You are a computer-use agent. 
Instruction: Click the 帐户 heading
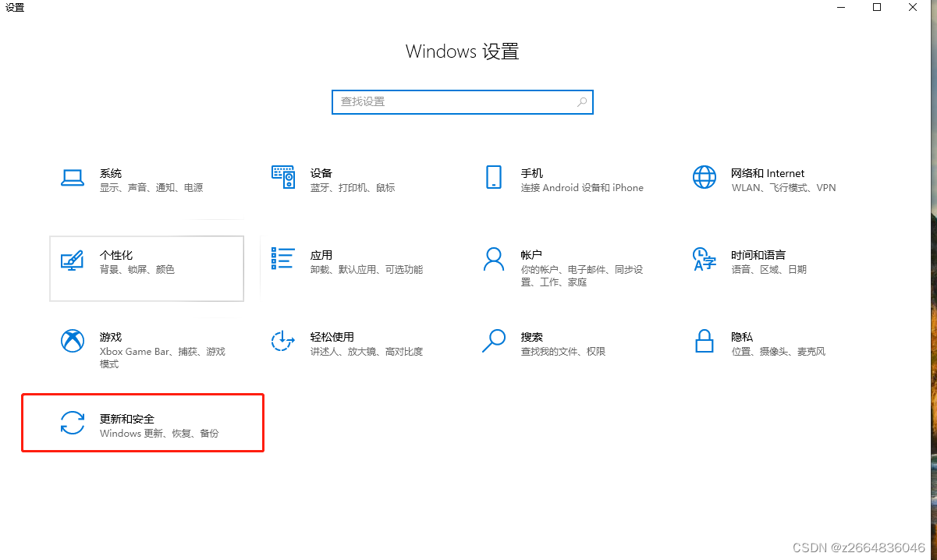(532, 255)
